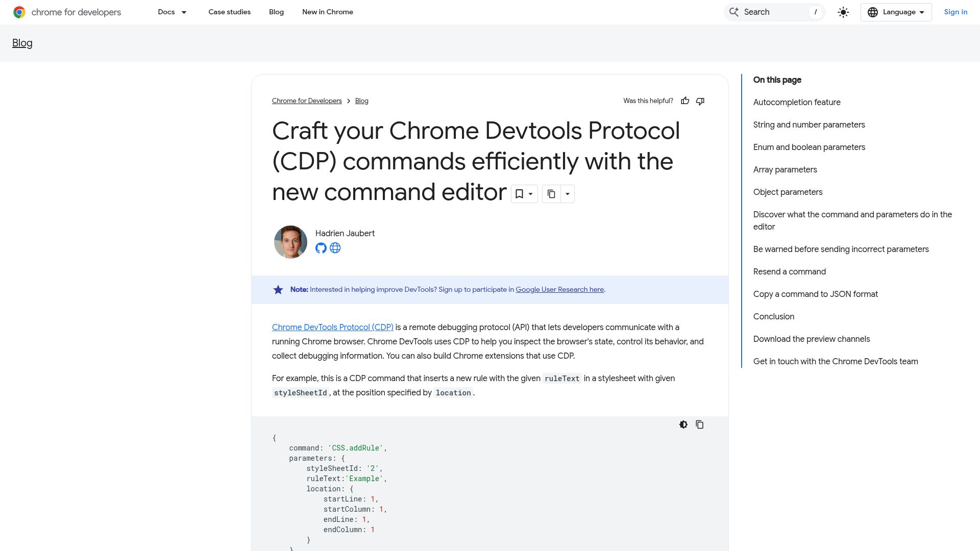Click the bookmark icon next to the title
This screenshot has height=551, width=980.
pyautogui.click(x=519, y=194)
